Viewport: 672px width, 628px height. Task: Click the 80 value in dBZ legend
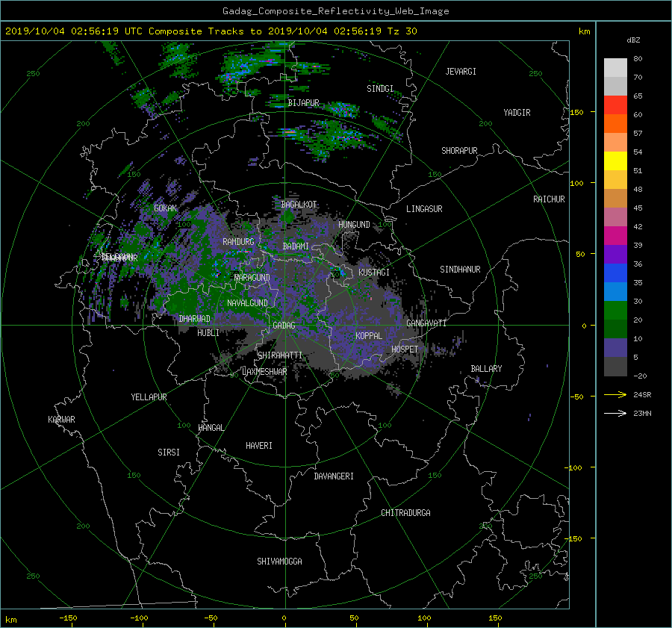pyautogui.click(x=638, y=59)
